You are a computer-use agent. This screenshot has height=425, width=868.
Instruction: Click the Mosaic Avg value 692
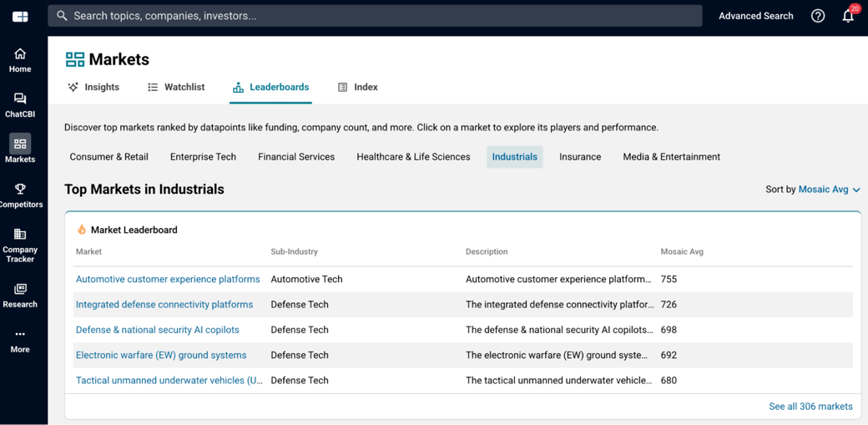(x=669, y=355)
